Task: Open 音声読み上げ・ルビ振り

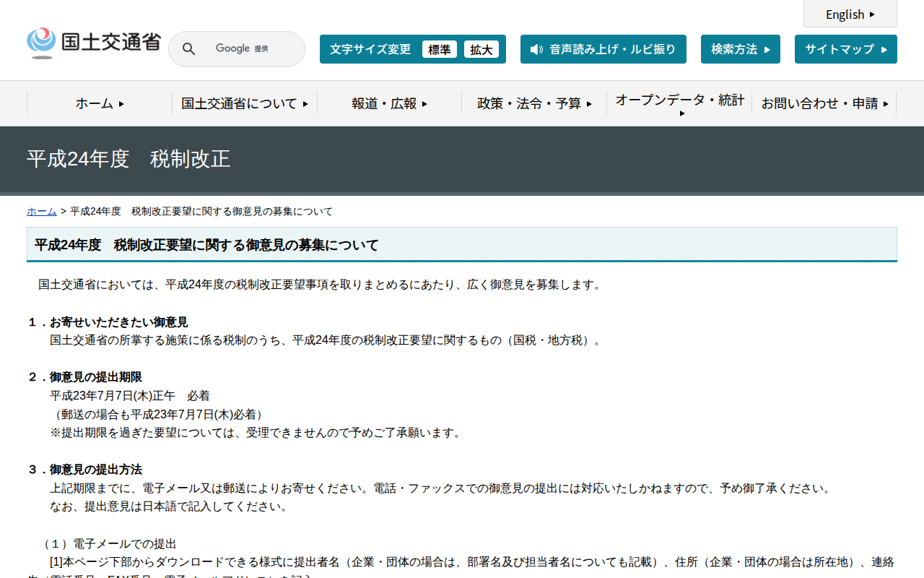Action: (x=603, y=49)
